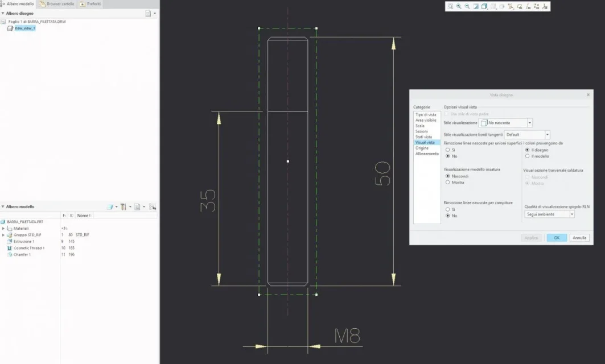Select new_view_1 in the drawing tree
The height and width of the screenshot is (364, 605).
[x=24, y=28]
